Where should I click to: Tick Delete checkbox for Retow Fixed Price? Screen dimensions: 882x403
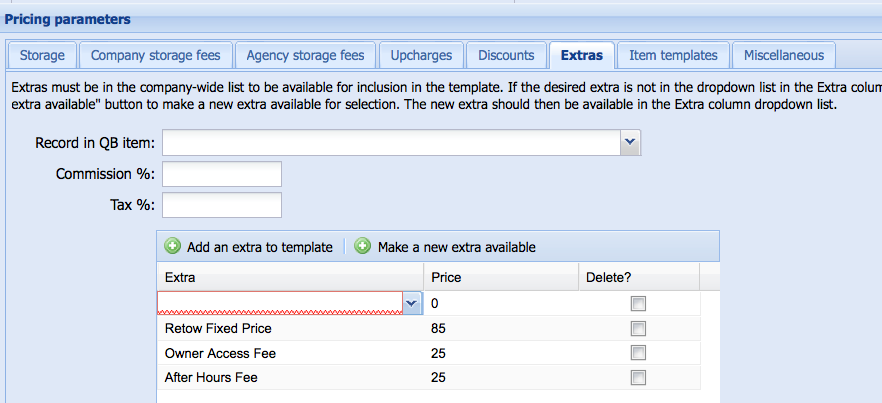(639, 328)
